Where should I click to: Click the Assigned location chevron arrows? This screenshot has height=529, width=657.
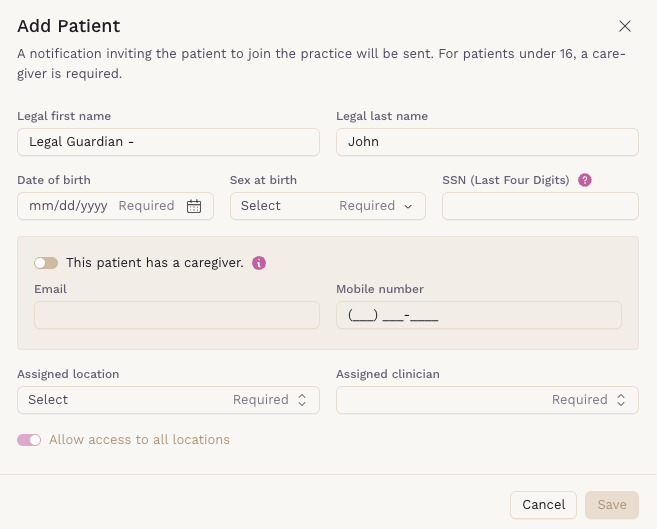pyautogui.click(x=301, y=400)
